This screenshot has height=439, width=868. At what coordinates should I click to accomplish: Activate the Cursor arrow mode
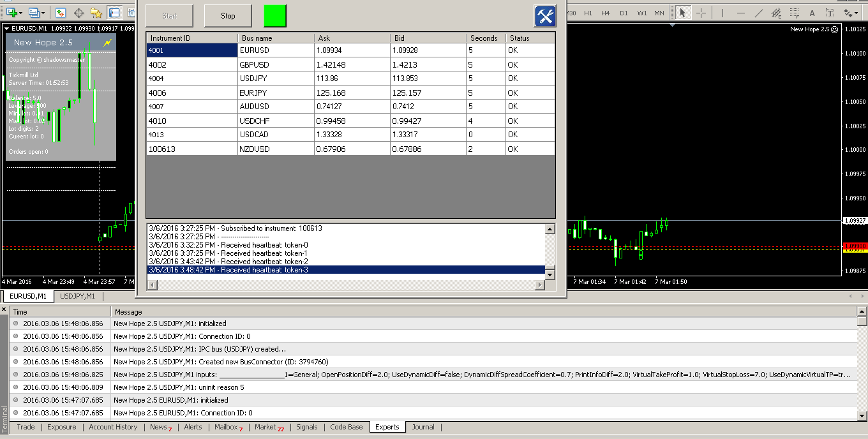tap(682, 13)
